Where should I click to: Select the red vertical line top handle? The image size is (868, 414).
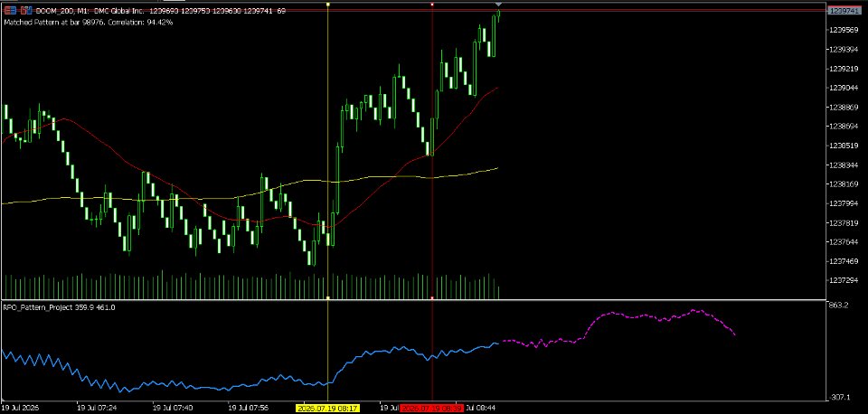tap(432, 5)
